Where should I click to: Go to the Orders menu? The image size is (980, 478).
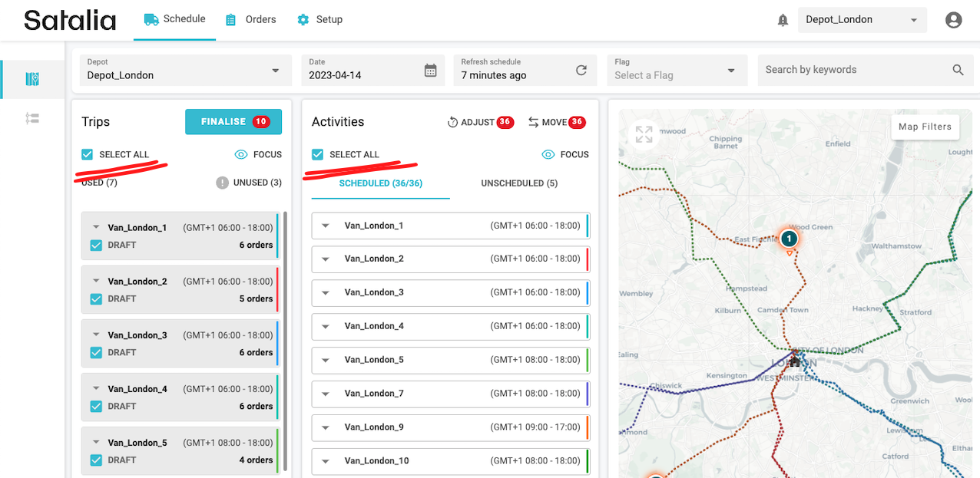tap(251, 19)
